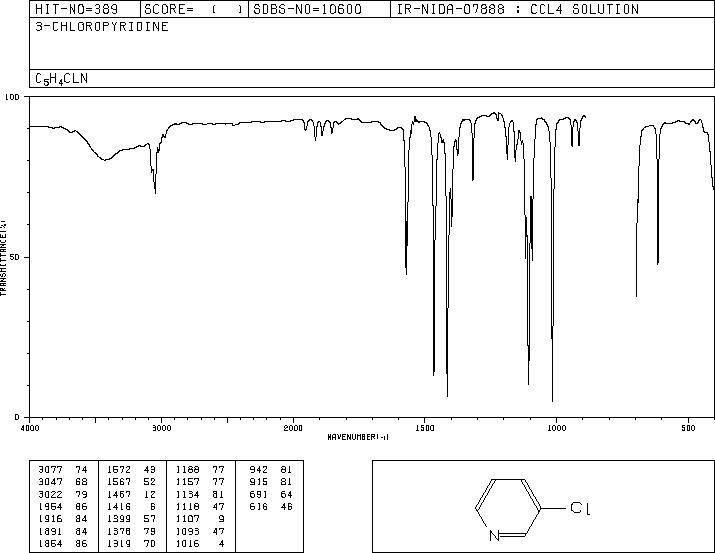Click the 100 mark on the transmittance axis
Screen dimensions: 715x553
[12, 97]
